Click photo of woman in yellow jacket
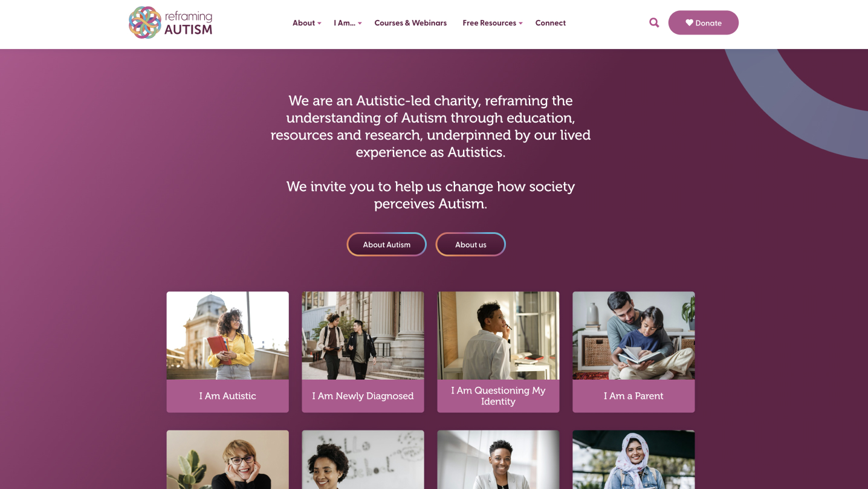The height and width of the screenshot is (489, 868). (228, 335)
